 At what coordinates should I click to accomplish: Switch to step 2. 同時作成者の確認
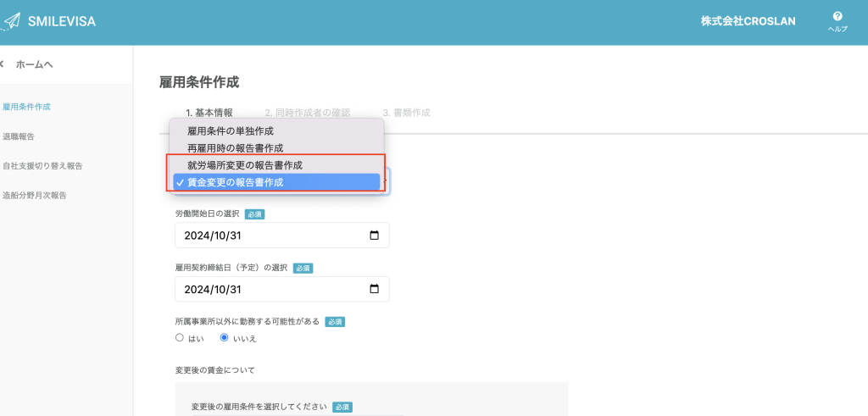[x=307, y=113]
